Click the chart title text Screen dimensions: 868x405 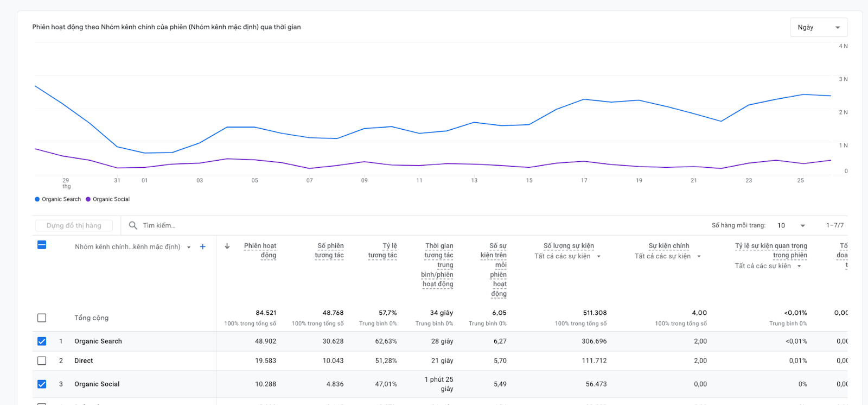(x=167, y=27)
